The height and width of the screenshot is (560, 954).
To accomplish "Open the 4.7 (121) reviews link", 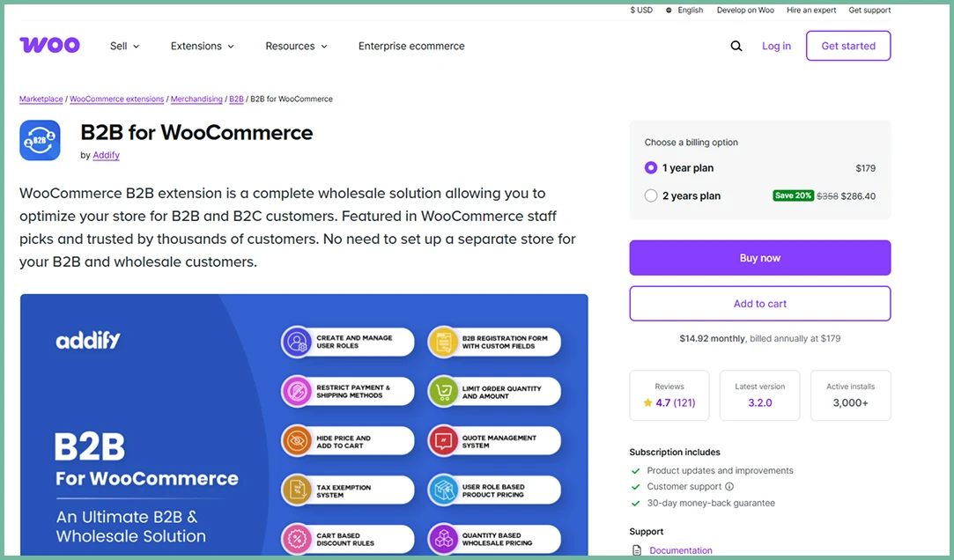I will pyautogui.click(x=676, y=402).
